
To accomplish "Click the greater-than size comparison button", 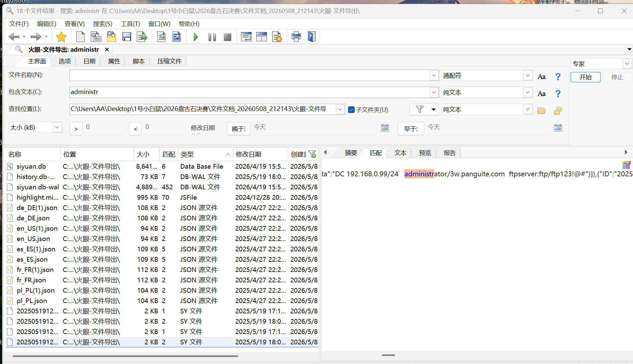I will tap(76, 129).
